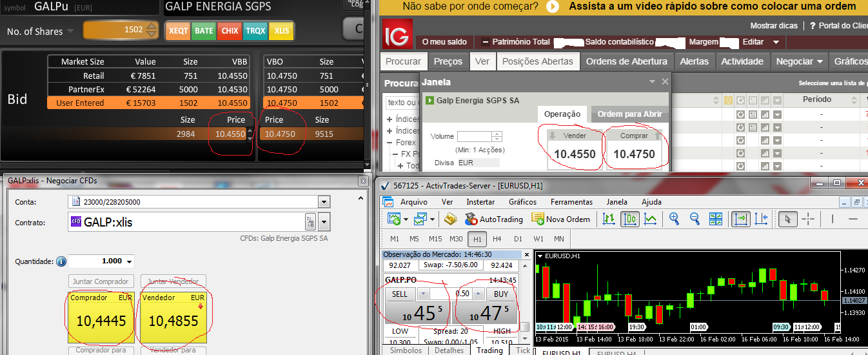
Task: Click the refresh icon in first IG list row
Action: tap(741, 114)
